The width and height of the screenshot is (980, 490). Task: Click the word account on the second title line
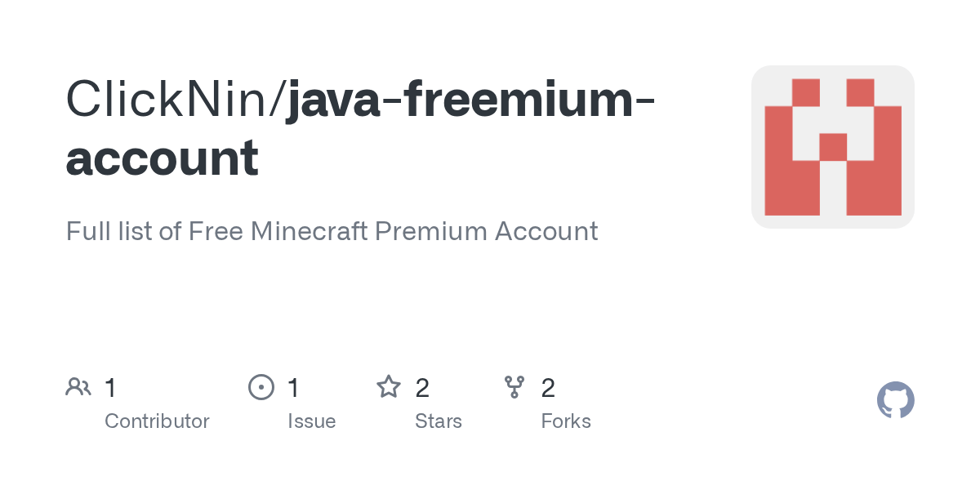coord(162,158)
